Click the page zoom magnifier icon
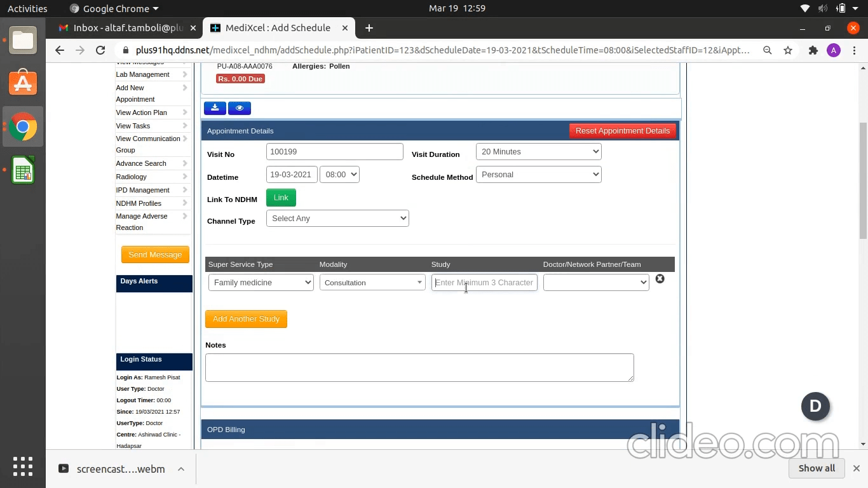 click(768, 50)
